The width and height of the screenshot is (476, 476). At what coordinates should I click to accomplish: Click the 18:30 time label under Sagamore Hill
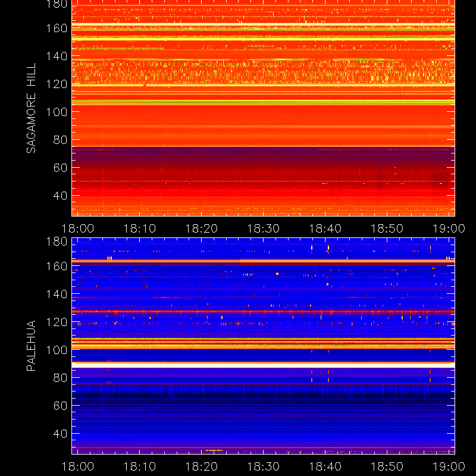coord(264,228)
